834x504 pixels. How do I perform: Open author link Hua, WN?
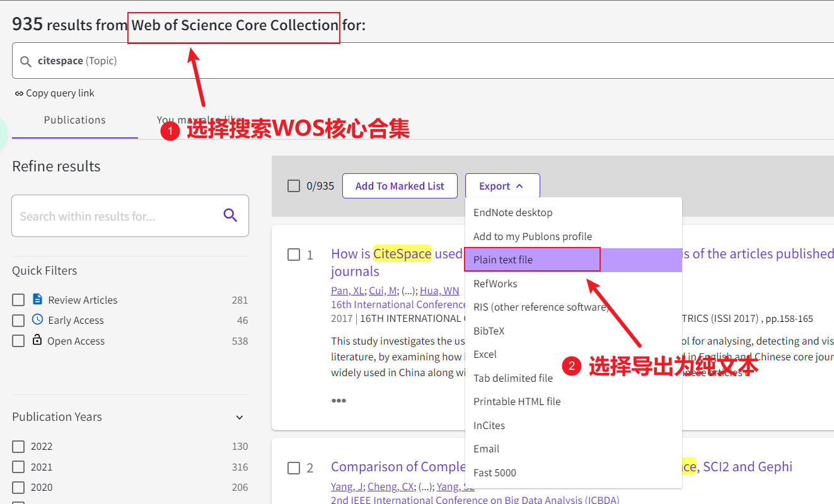click(439, 290)
